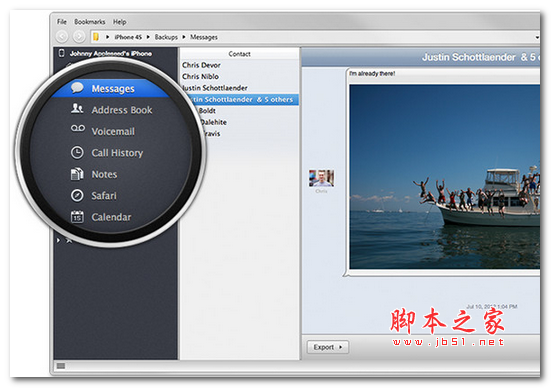
Task: Open Notes in the sidebar
Action: click(x=104, y=174)
